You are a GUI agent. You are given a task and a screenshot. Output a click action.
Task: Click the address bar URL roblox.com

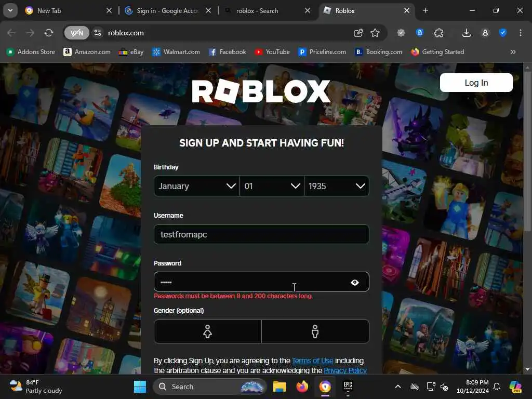[x=126, y=33]
